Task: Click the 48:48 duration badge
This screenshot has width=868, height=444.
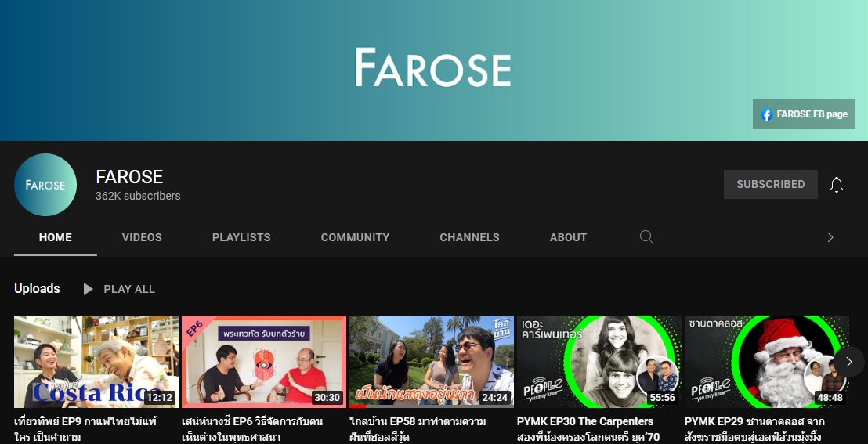Action: (830, 398)
